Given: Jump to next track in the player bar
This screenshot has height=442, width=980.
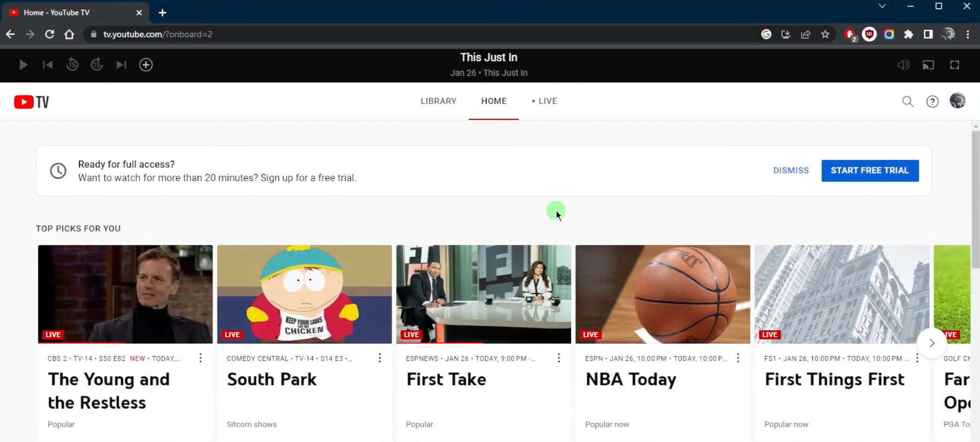Looking at the screenshot, I should (121, 65).
